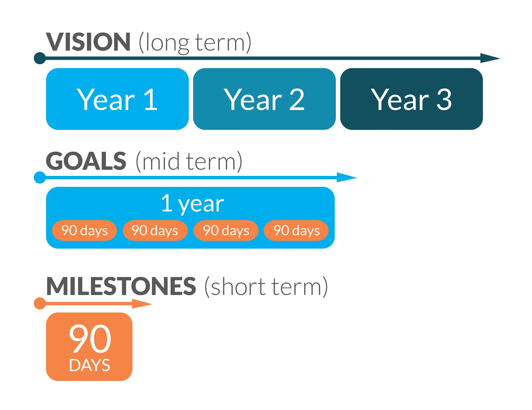Viewport: 532px width, 410px height.
Task: Click the Year 3 dark box
Action: click(x=411, y=99)
